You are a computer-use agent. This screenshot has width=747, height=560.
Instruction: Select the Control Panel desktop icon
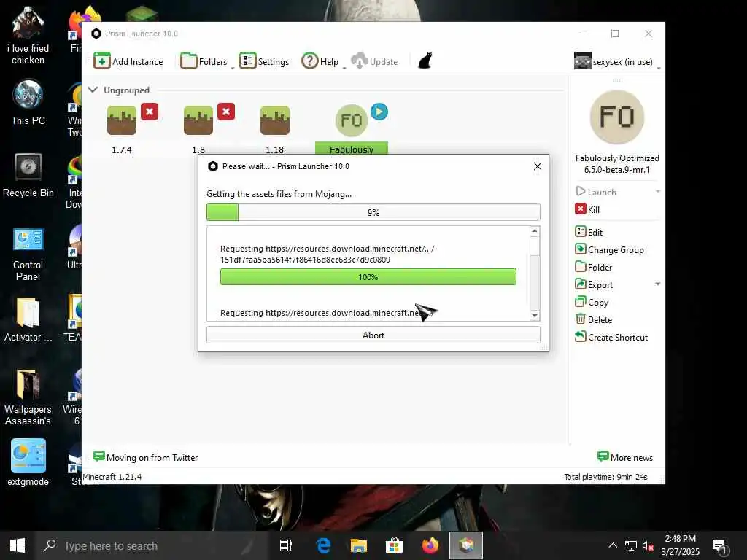[x=28, y=254]
